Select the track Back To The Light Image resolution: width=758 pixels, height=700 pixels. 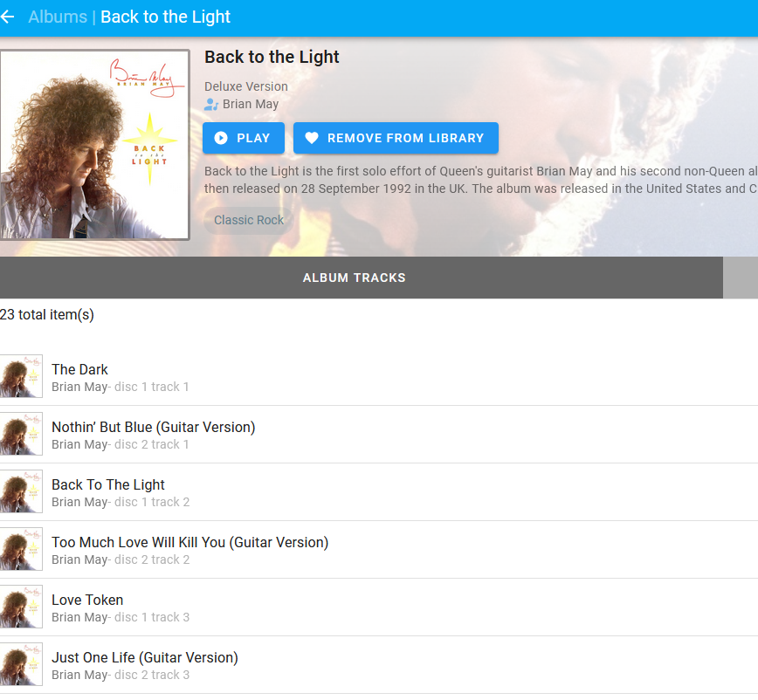tap(107, 484)
